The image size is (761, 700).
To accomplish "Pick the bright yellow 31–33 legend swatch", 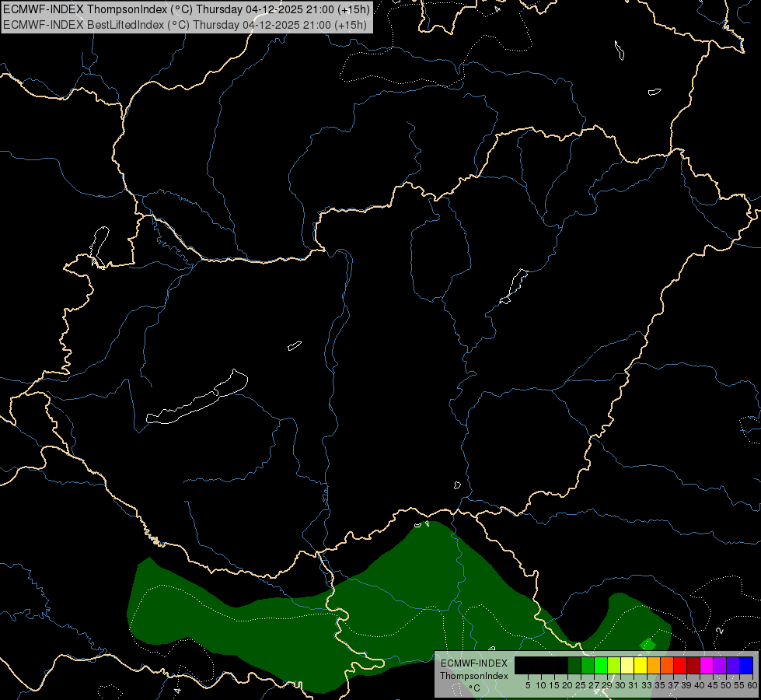I will 641,665.
